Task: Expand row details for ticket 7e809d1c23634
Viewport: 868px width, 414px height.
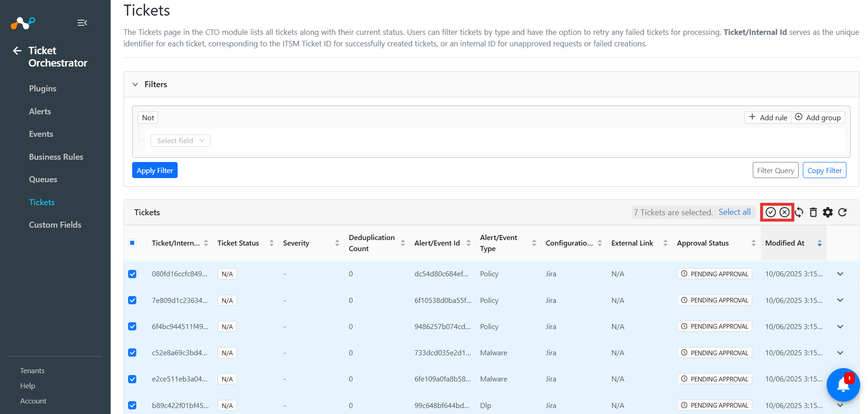Action: pyautogui.click(x=840, y=300)
